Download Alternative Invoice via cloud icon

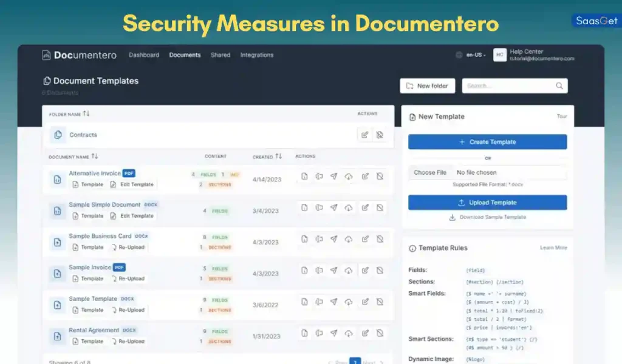click(x=348, y=177)
